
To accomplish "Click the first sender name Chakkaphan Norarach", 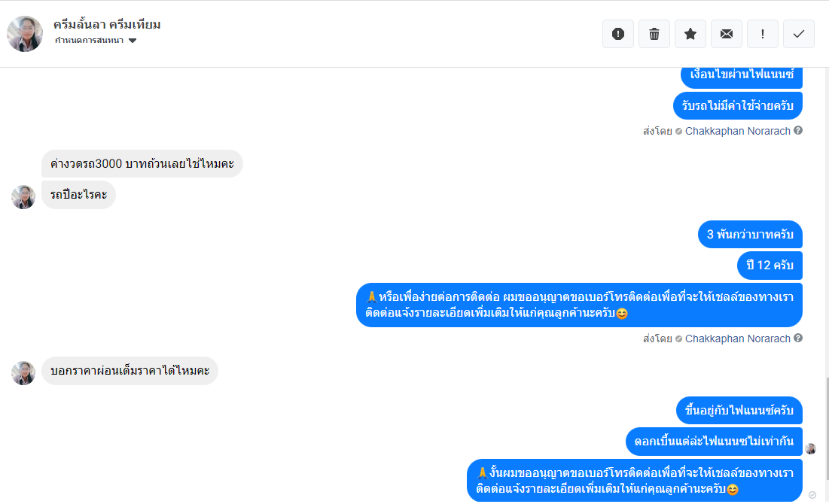I will tap(738, 131).
